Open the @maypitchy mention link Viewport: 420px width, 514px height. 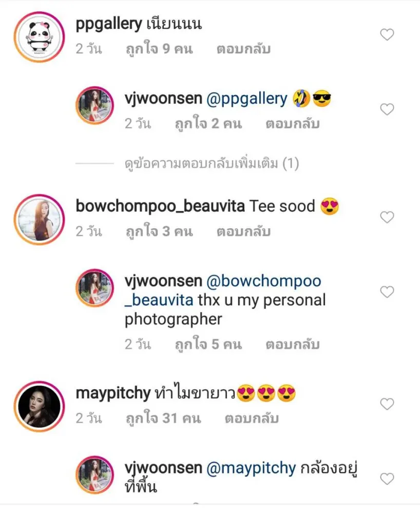[x=251, y=468]
